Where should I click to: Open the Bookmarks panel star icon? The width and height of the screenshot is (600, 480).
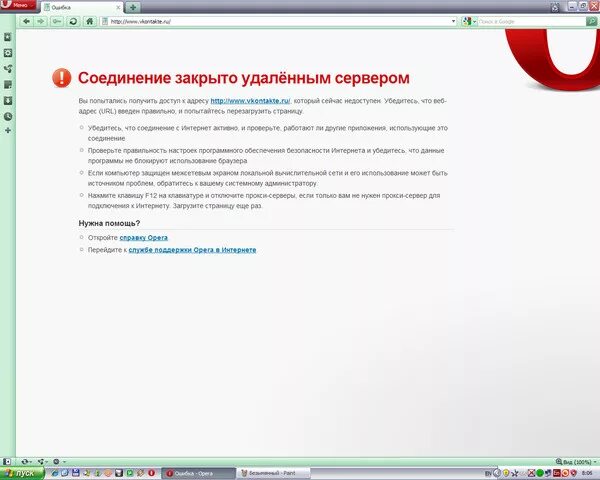coord(8,37)
